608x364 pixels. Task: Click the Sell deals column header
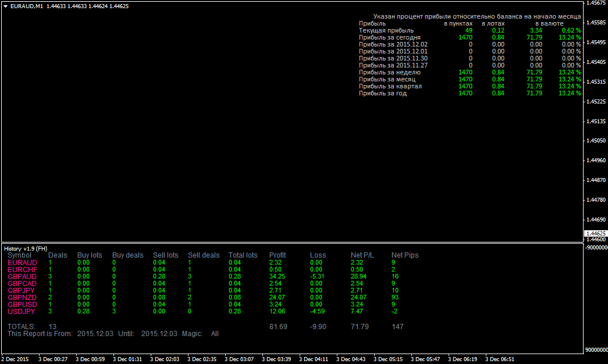pos(204,255)
